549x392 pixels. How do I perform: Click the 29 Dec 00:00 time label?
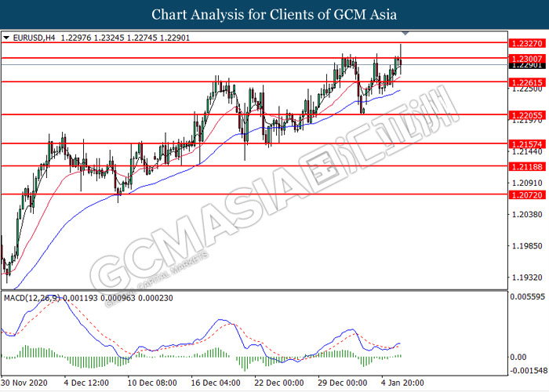point(343,383)
